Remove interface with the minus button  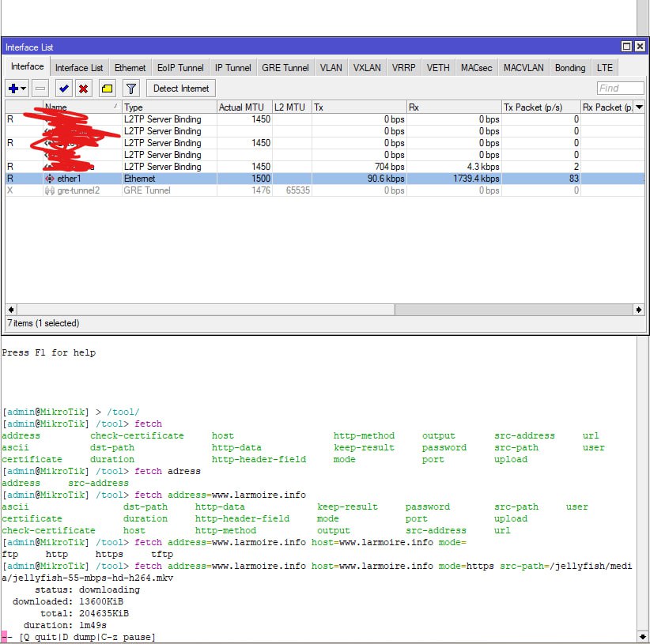[40, 89]
